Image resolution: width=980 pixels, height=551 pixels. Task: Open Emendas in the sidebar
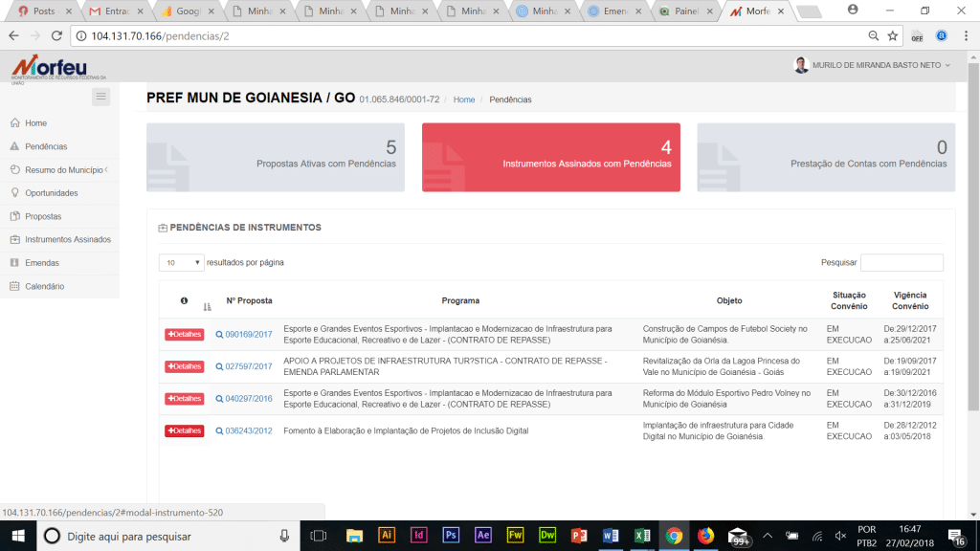pyautogui.click(x=41, y=262)
